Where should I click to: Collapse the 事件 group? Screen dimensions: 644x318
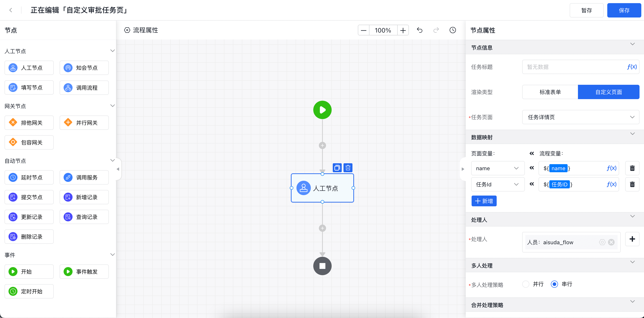click(112, 255)
